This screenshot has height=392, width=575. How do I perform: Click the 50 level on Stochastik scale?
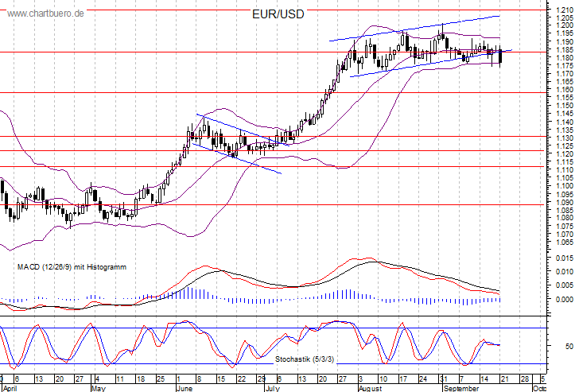tap(568, 347)
